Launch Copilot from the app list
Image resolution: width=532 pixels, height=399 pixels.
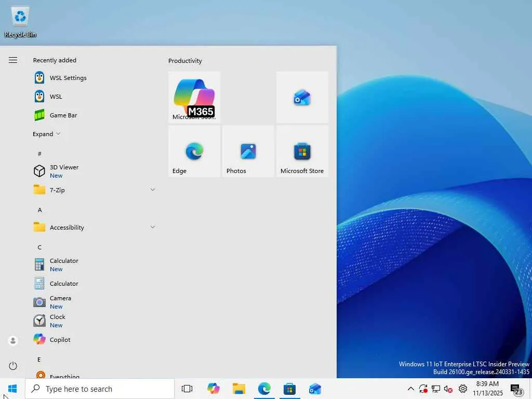point(95,339)
